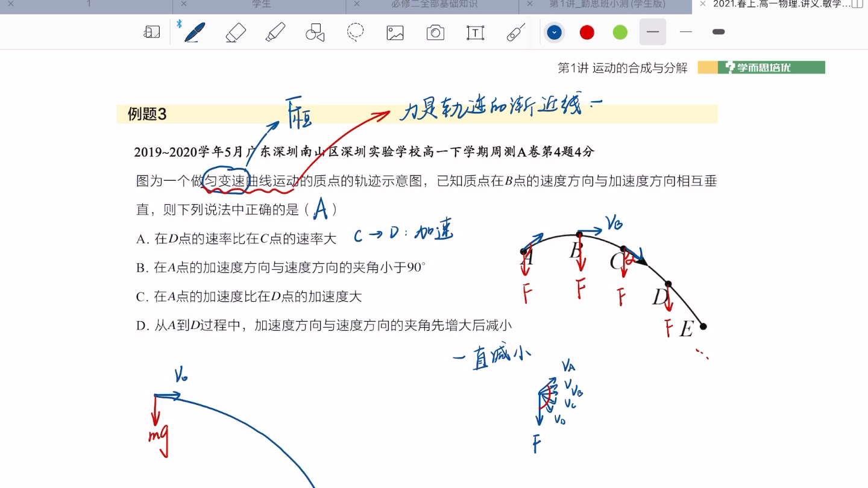Viewport: 868px width, 488px height.
Task: Click the 学而思培优 logo
Action: tap(761, 67)
